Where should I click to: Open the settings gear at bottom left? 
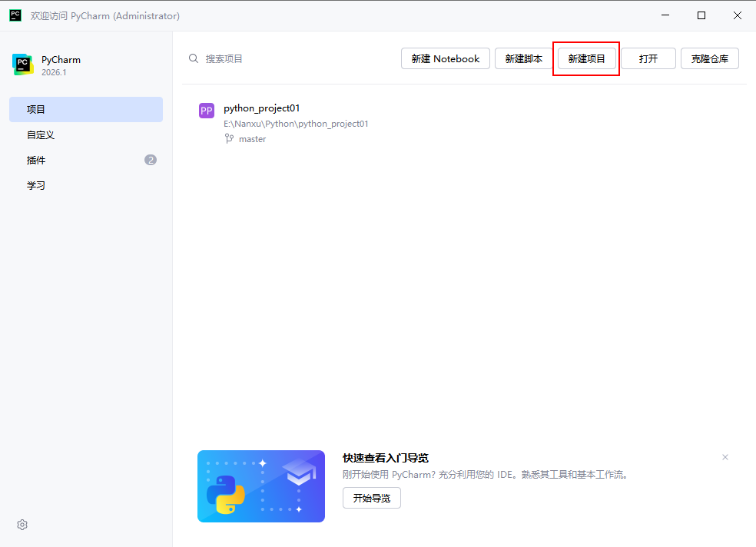click(22, 525)
